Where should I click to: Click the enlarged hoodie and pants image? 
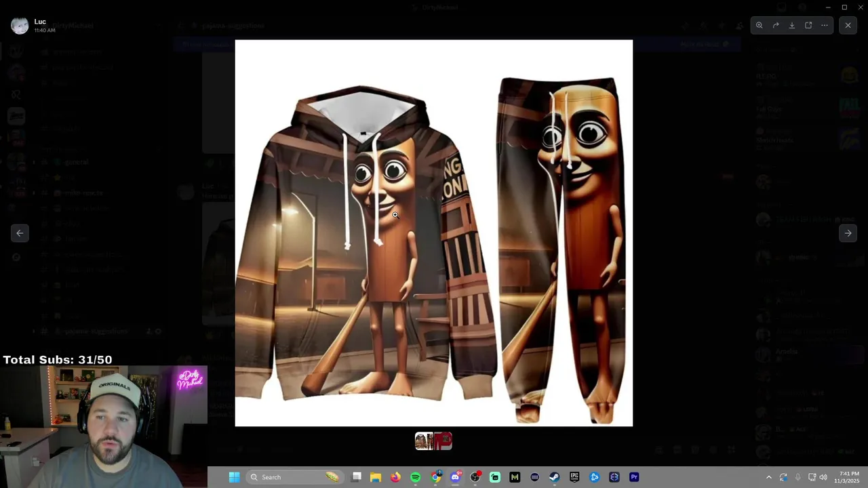coord(434,233)
